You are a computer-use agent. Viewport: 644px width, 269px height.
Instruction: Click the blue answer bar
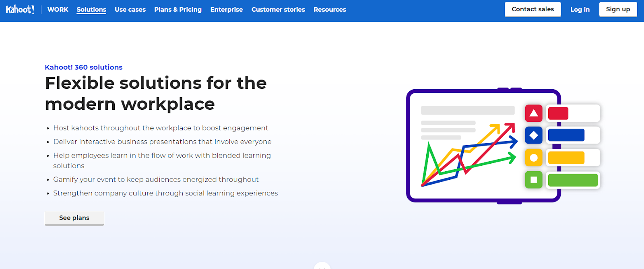(566, 135)
